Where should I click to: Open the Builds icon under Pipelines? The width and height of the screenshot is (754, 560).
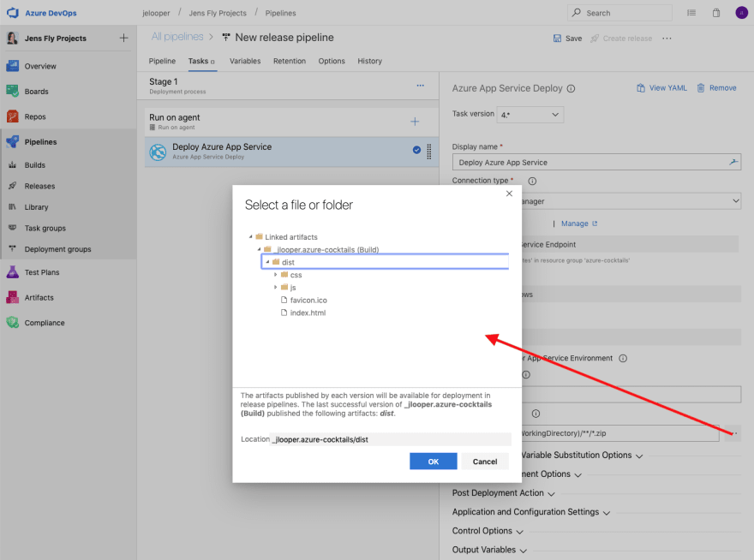[13, 165]
